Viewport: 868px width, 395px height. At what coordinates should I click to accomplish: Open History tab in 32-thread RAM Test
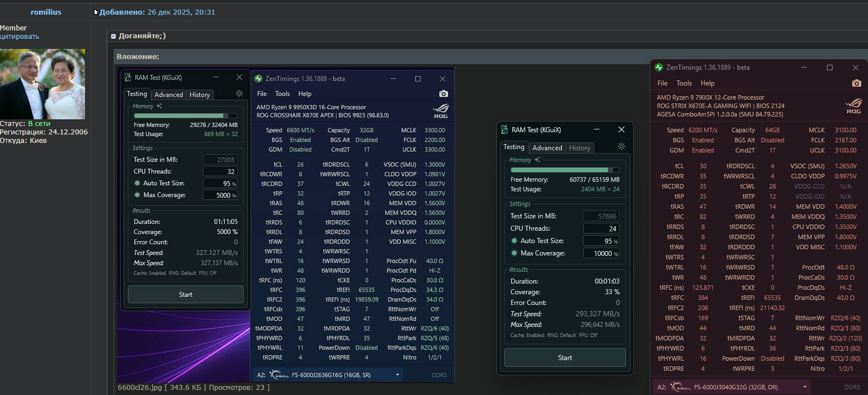[x=200, y=95]
